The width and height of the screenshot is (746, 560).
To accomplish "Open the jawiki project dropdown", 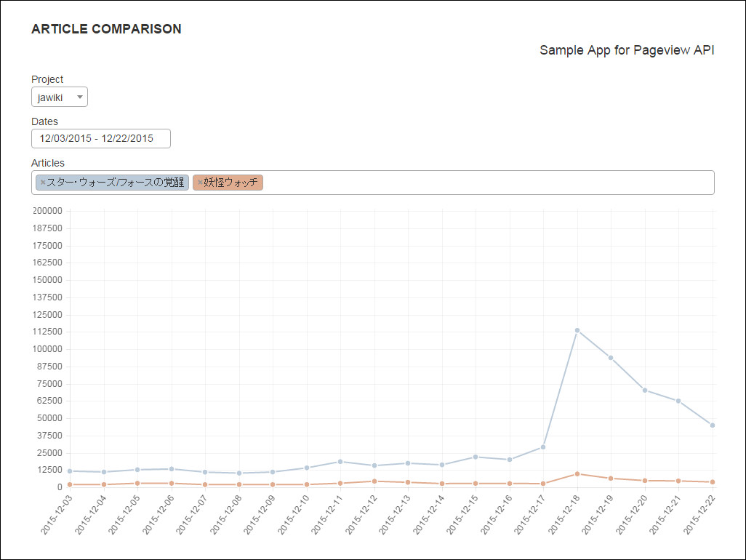I will [x=58, y=97].
